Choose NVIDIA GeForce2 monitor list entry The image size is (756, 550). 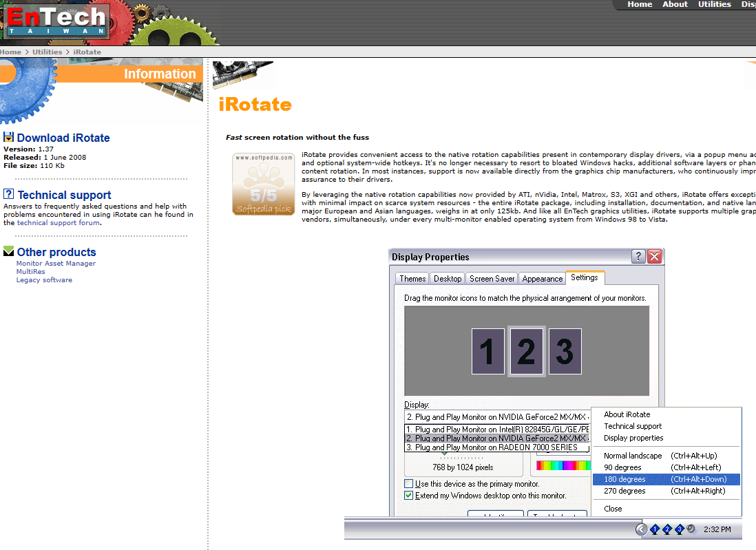point(497,438)
